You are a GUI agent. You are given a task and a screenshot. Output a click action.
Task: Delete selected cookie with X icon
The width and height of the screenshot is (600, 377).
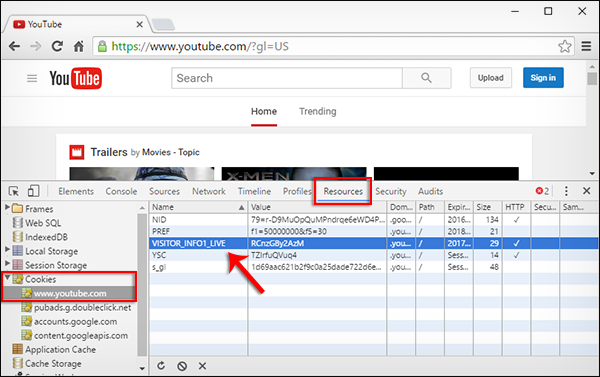(x=202, y=366)
